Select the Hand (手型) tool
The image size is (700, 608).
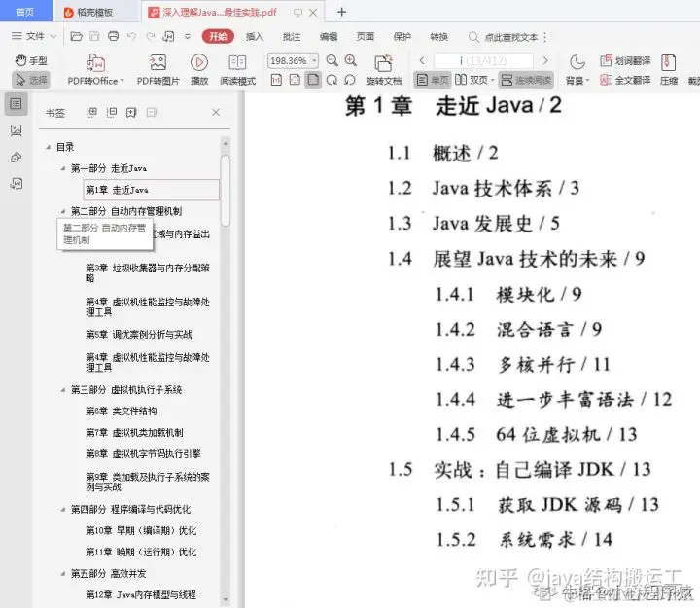31,60
